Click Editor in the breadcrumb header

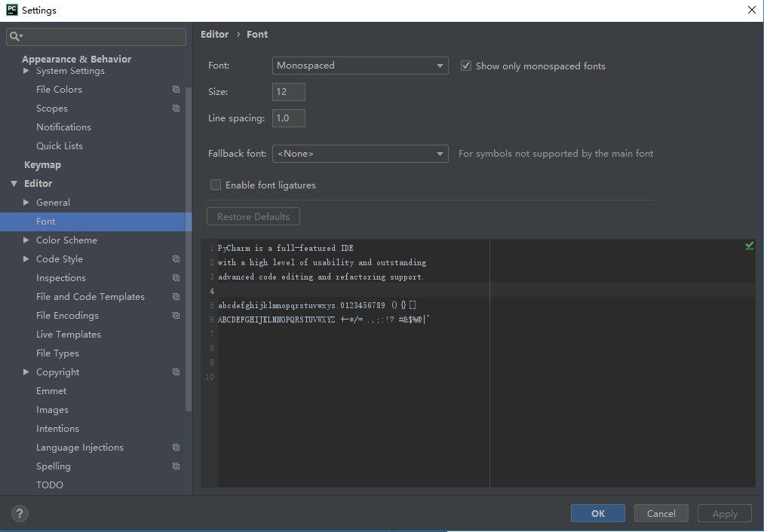pyautogui.click(x=214, y=35)
